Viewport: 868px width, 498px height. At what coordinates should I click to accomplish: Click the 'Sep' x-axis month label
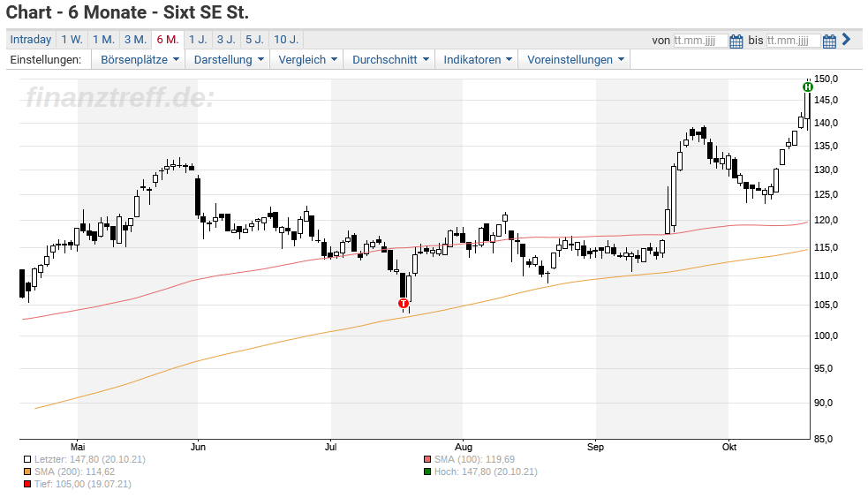click(596, 447)
